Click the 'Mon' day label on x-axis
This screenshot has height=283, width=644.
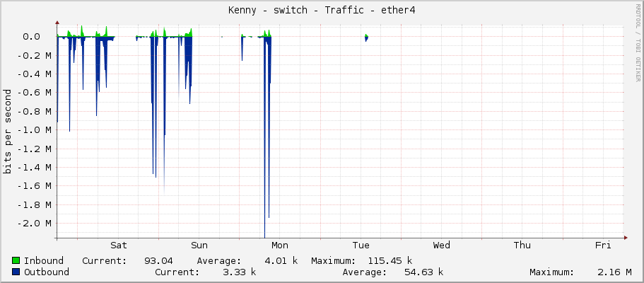[280, 246]
